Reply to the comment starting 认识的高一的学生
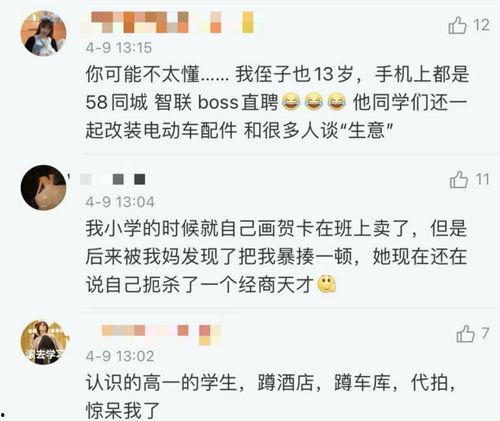Viewport: 500px width, 421px height. [x=271, y=397]
